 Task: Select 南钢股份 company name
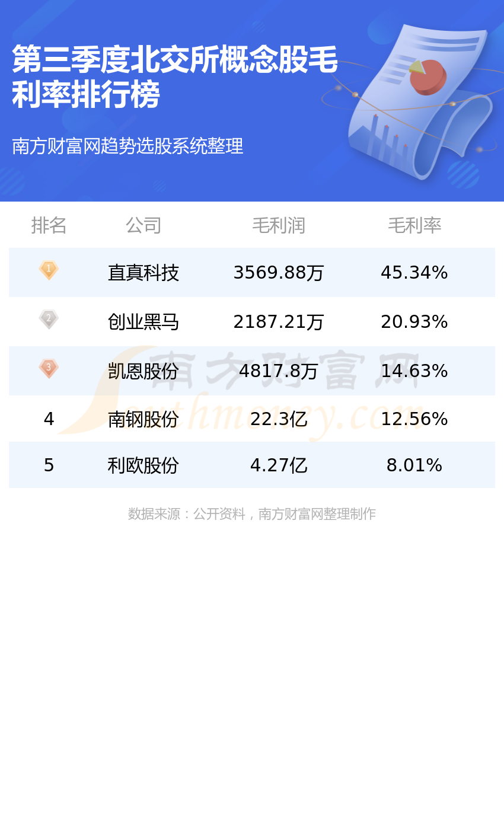[x=143, y=419]
